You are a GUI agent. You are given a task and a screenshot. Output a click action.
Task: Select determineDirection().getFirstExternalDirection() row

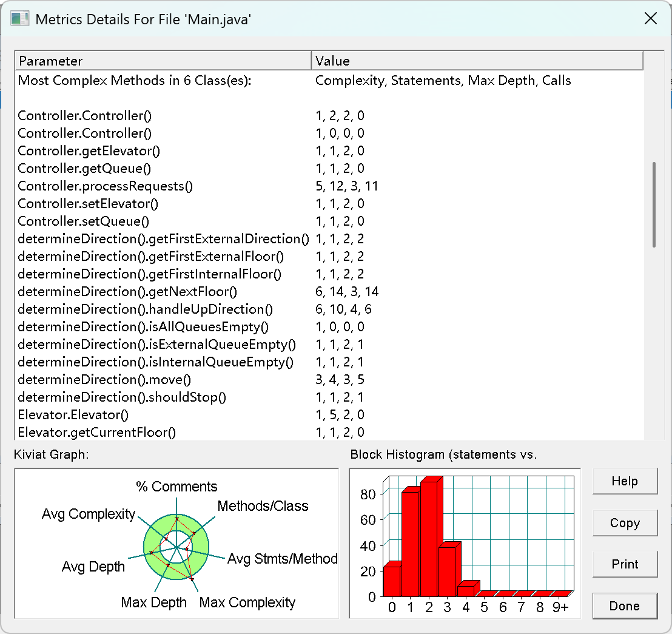pos(329,239)
